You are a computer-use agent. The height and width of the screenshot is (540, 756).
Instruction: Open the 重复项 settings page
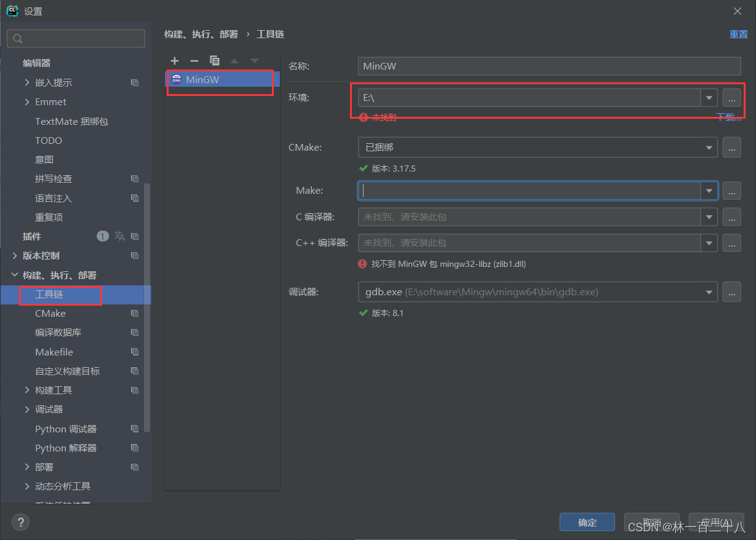pyautogui.click(x=49, y=217)
